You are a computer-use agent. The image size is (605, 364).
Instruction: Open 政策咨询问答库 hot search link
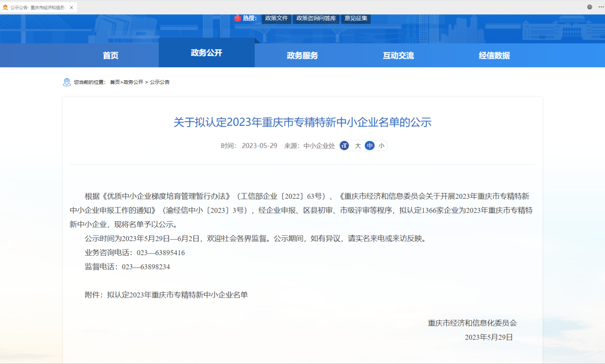point(316,18)
